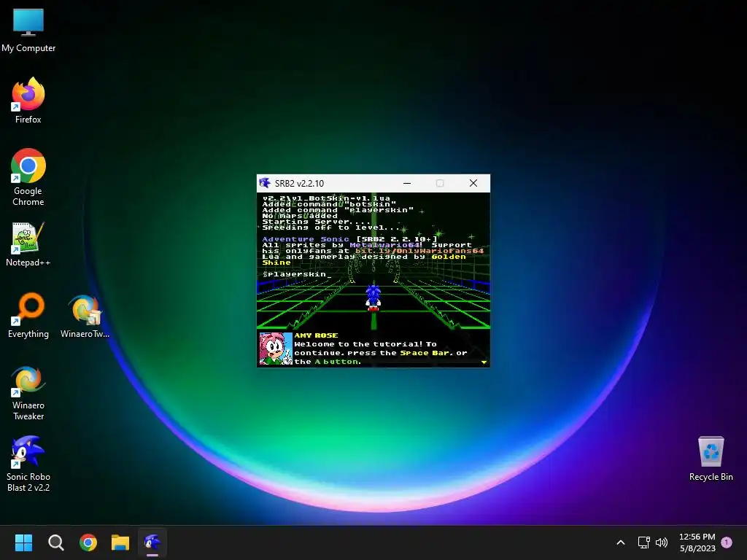This screenshot has height=560, width=747.
Task: Click the AMY ROSE name label
Action: (x=317, y=335)
